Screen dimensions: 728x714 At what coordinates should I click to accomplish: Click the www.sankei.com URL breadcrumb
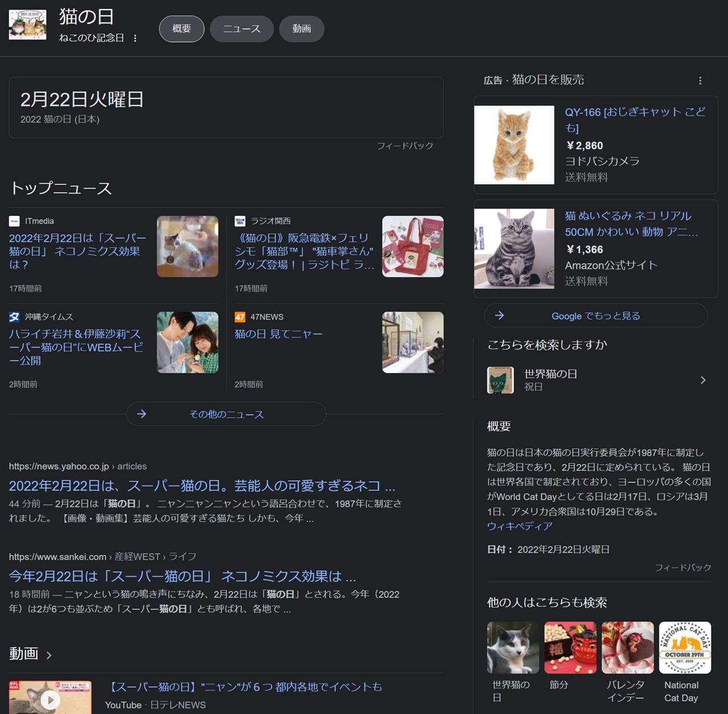[102, 557]
